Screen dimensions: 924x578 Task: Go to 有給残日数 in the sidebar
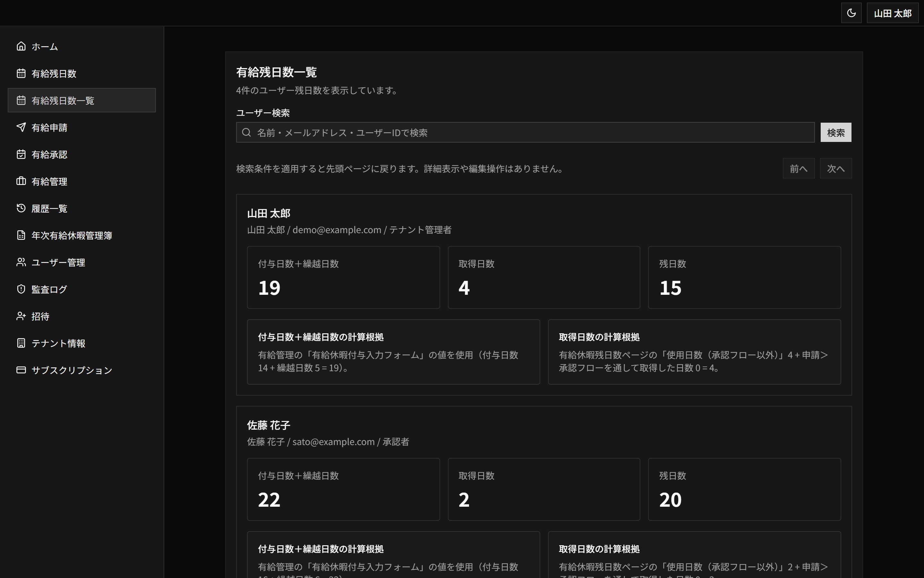(x=82, y=74)
